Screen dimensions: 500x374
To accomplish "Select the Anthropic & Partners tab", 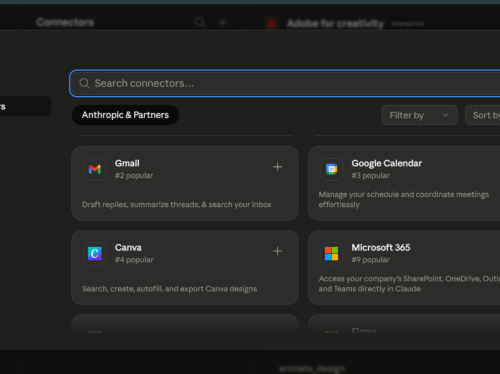I will (125, 115).
